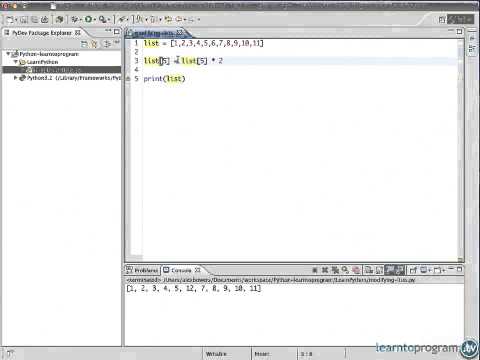Select the highlighted file in Package Explorer
Viewport: 480px width, 360px height.
(62, 70)
